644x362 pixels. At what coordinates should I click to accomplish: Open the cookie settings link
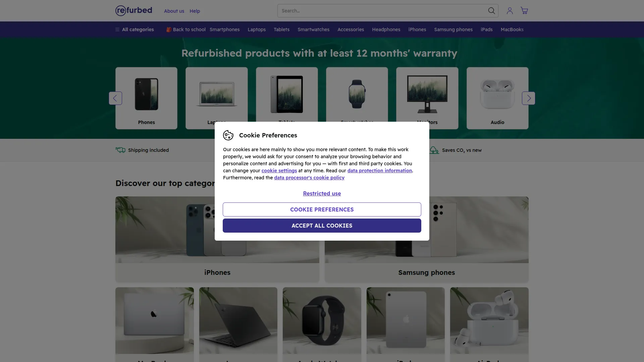pyautogui.click(x=279, y=171)
